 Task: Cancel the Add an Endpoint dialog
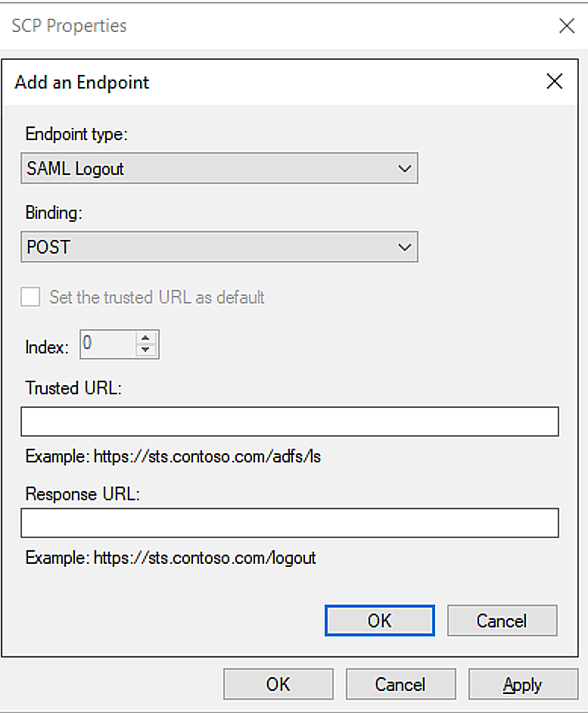point(502,621)
